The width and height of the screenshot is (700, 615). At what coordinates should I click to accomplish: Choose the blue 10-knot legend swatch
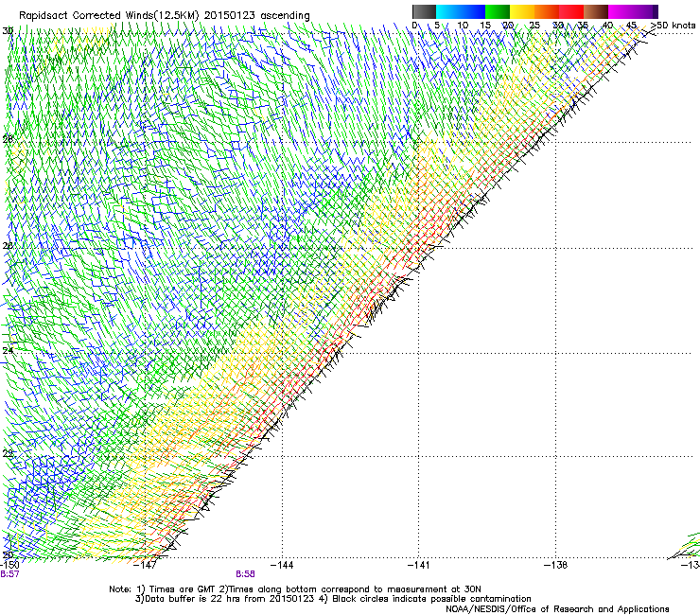(x=473, y=11)
